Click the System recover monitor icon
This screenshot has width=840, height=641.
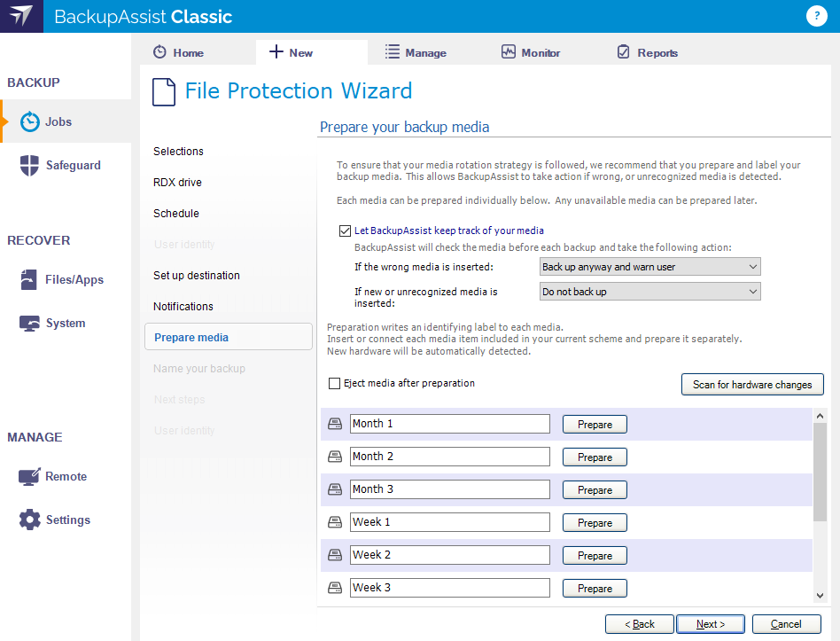pyautogui.click(x=29, y=324)
